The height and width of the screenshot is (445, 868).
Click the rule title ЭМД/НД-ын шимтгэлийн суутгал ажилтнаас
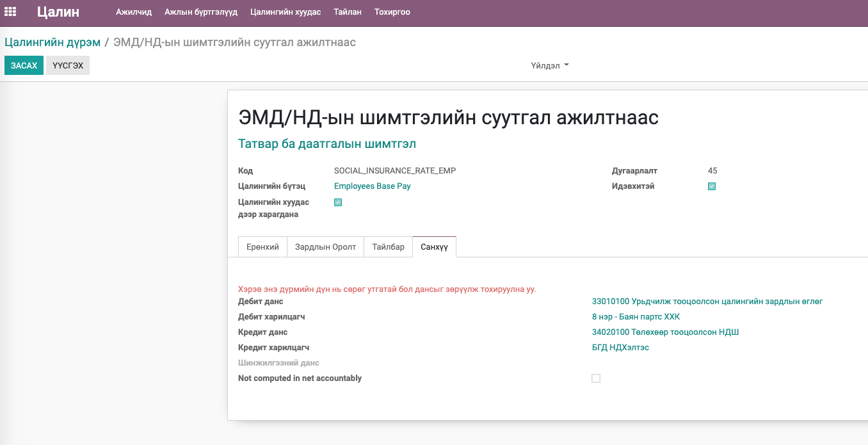point(448,117)
